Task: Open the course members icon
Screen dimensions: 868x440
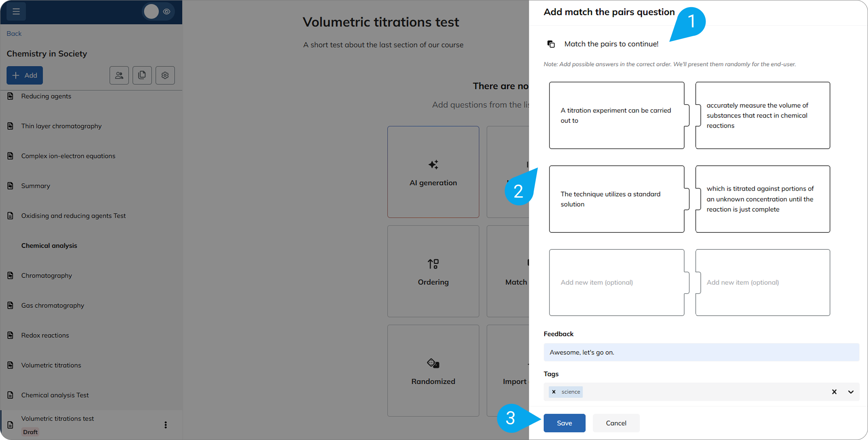Action: (119, 75)
